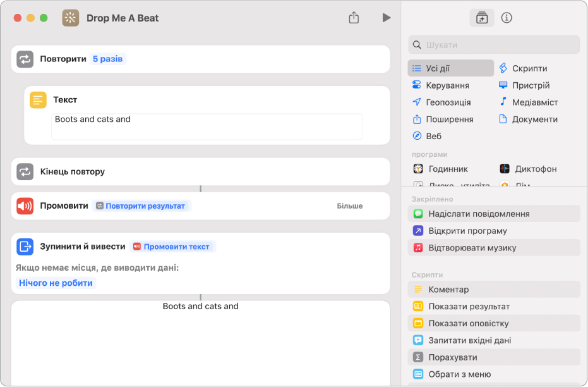Open the Керування category

point(441,85)
